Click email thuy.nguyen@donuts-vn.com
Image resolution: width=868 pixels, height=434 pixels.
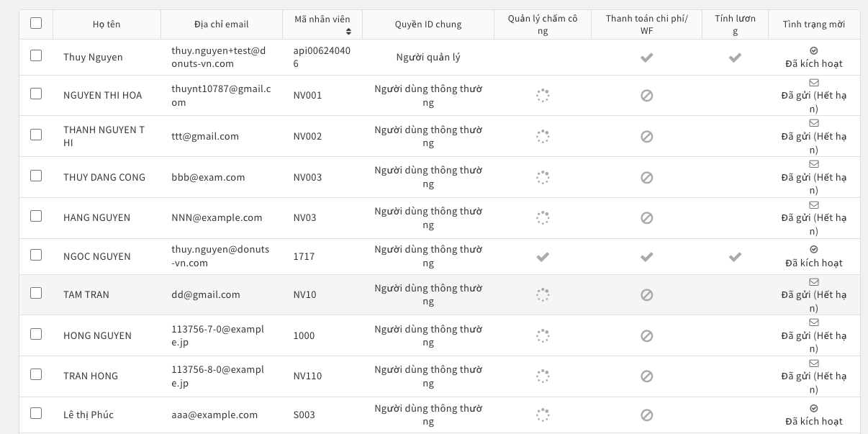(x=220, y=256)
